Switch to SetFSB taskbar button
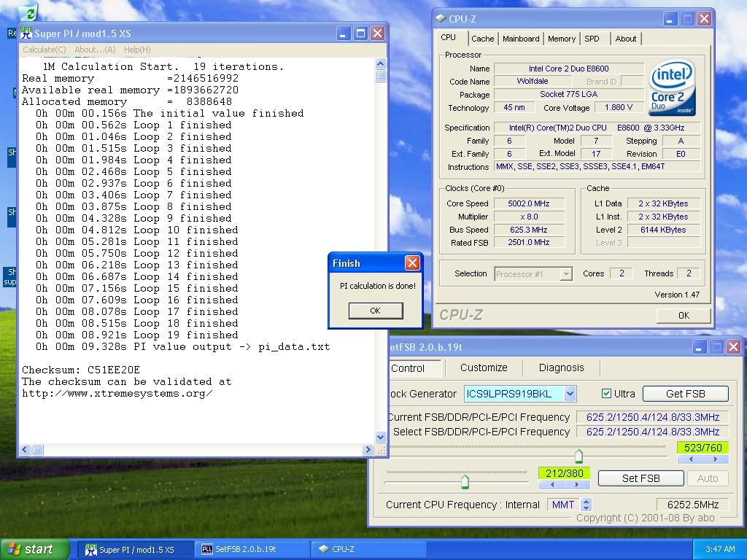747x560 pixels. [252, 550]
